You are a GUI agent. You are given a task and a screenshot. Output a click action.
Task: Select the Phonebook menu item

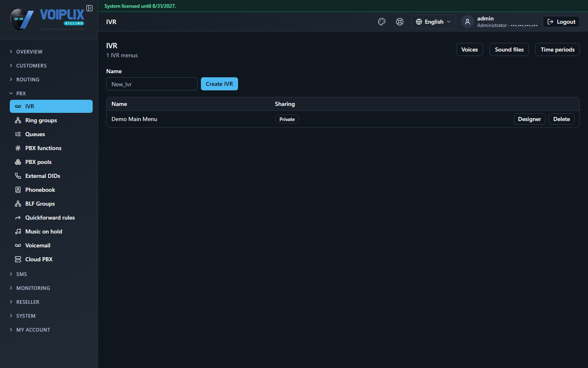tap(51, 190)
